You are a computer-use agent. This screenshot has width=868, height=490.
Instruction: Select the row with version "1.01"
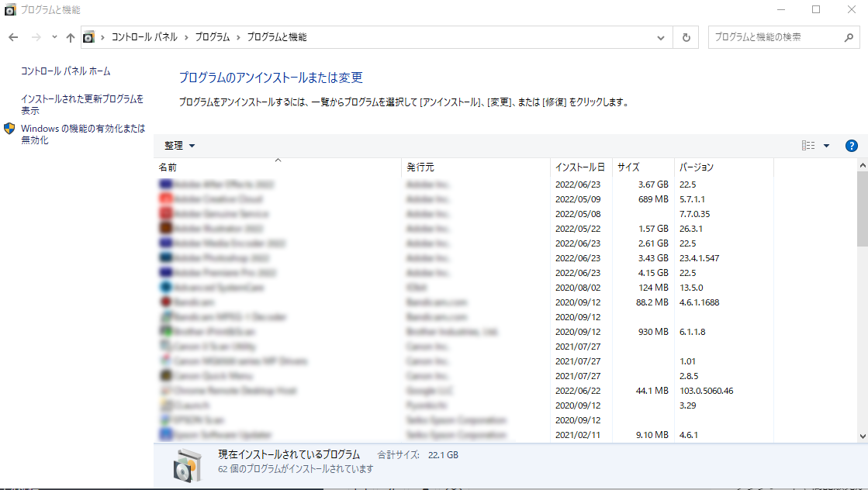point(464,361)
